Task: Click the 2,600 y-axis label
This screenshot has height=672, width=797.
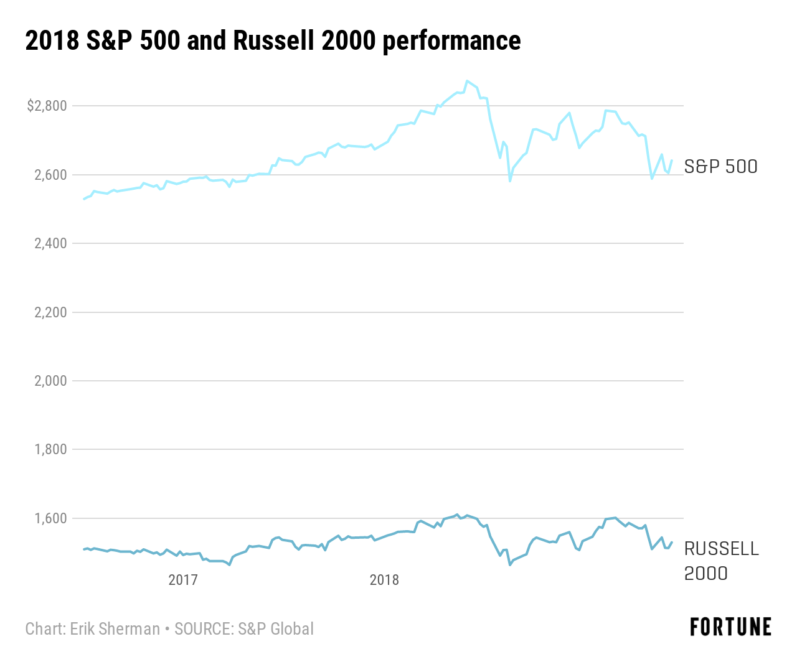Action: pos(50,175)
